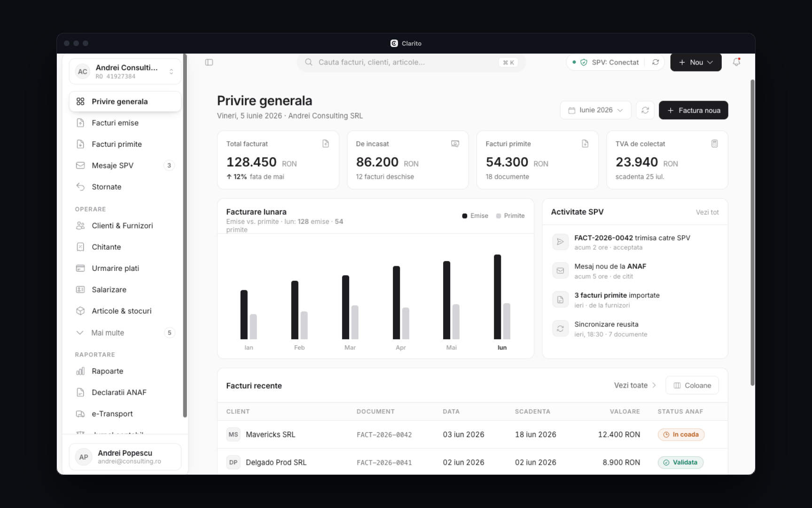Click the Facturi primite card icon
Screen dimensions: 812x508
585,143
